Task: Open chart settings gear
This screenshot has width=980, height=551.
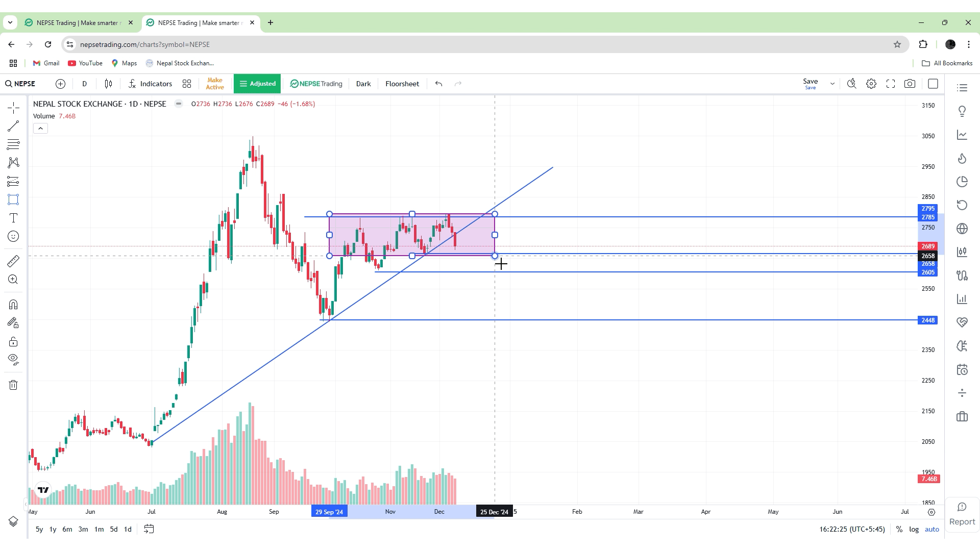Action: 871,84
